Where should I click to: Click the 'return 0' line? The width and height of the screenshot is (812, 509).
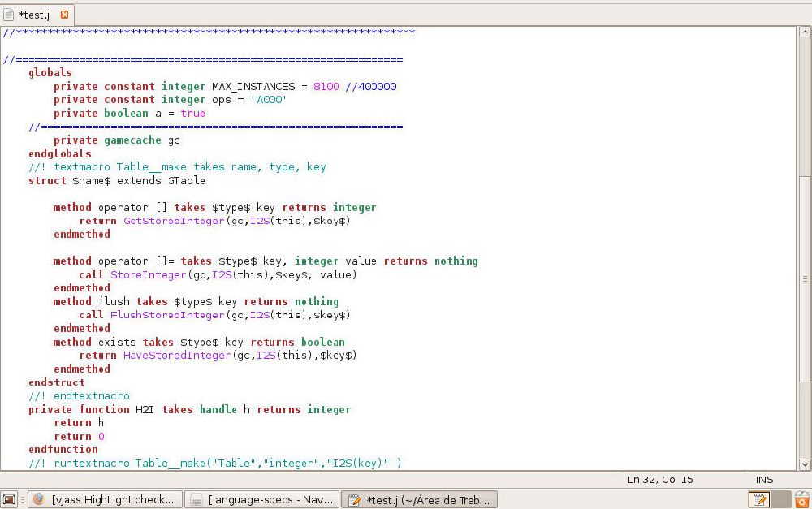(79, 437)
